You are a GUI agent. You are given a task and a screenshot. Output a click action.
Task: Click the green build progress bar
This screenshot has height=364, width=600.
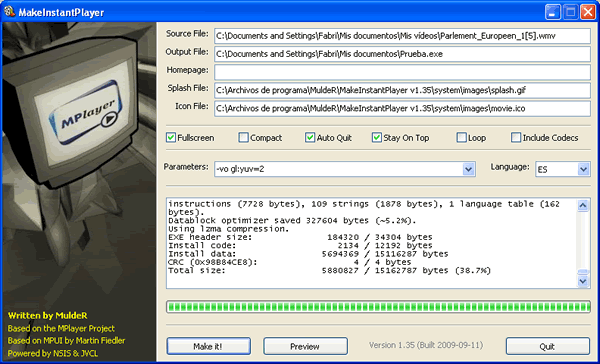(378, 307)
